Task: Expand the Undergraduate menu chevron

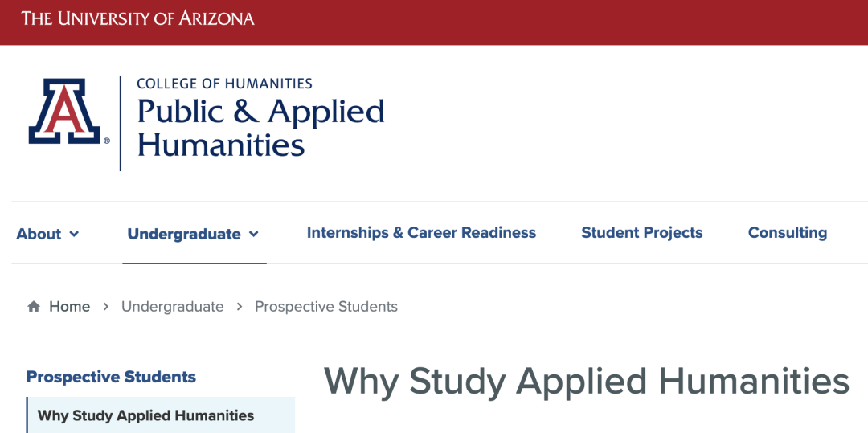Action: coord(254,234)
